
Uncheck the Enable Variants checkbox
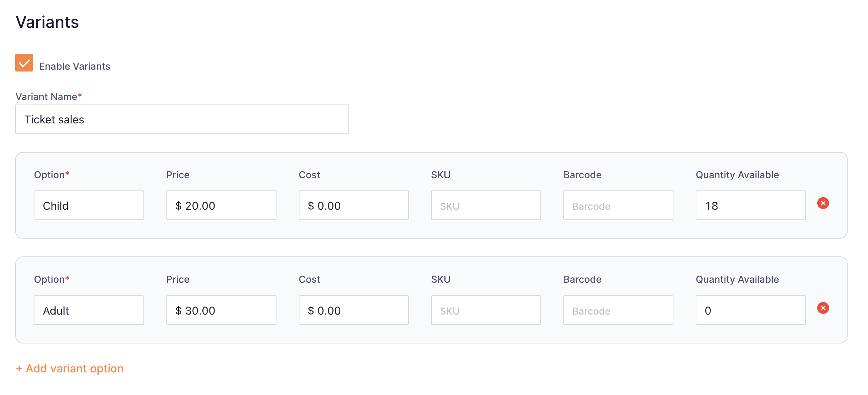(x=24, y=63)
